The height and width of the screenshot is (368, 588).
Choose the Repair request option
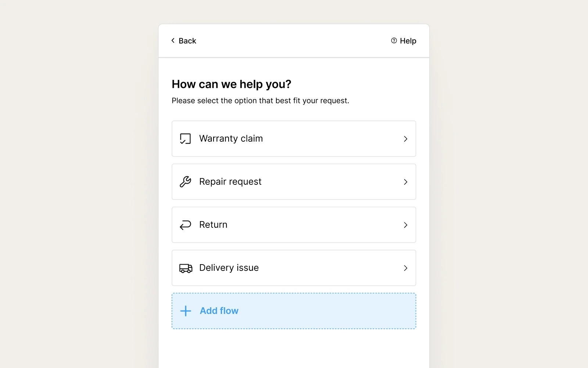click(294, 182)
